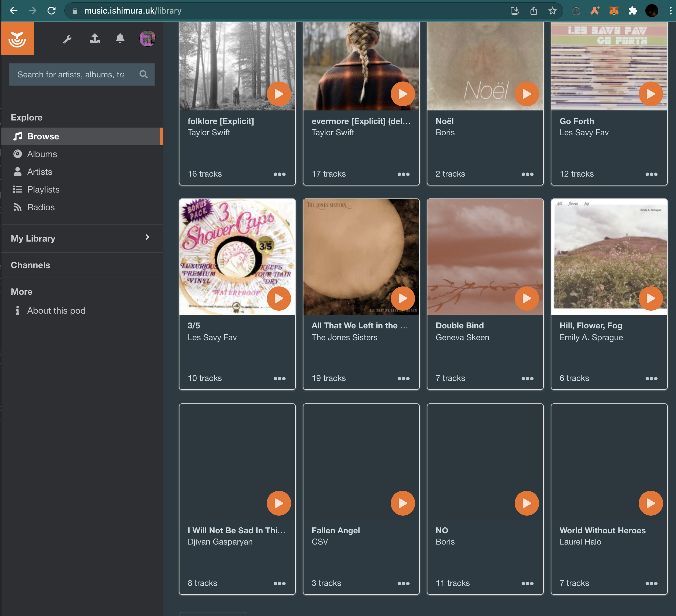Open the Laurel Halo artist link
The width and height of the screenshot is (676, 616).
(580, 542)
